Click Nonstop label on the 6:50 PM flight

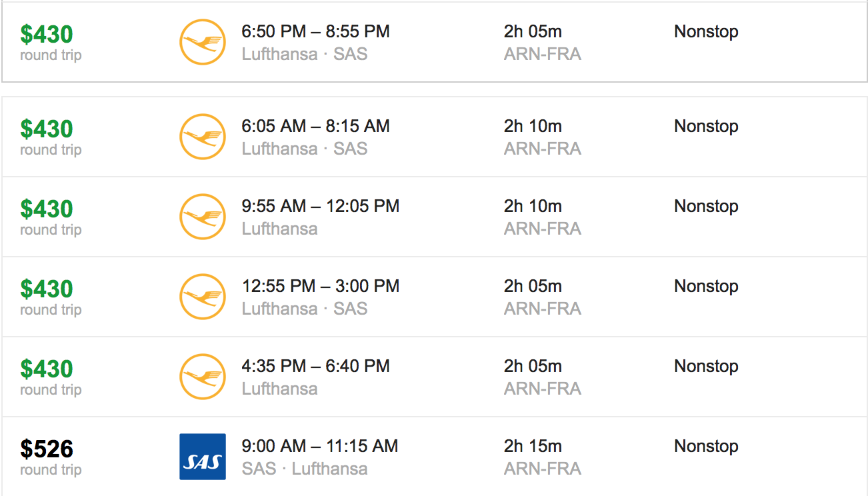pyautogui.click(x=706, y=32)
